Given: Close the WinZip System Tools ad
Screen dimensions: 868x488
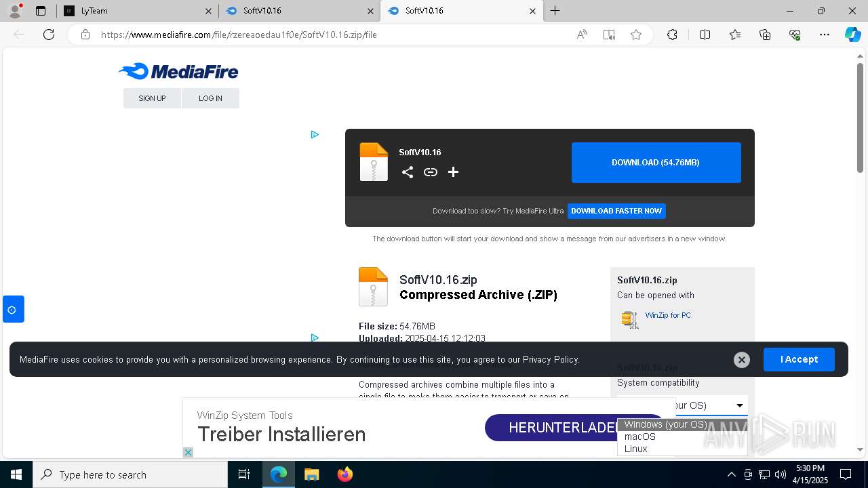Looking at the screenshot, I should [189, 452].
